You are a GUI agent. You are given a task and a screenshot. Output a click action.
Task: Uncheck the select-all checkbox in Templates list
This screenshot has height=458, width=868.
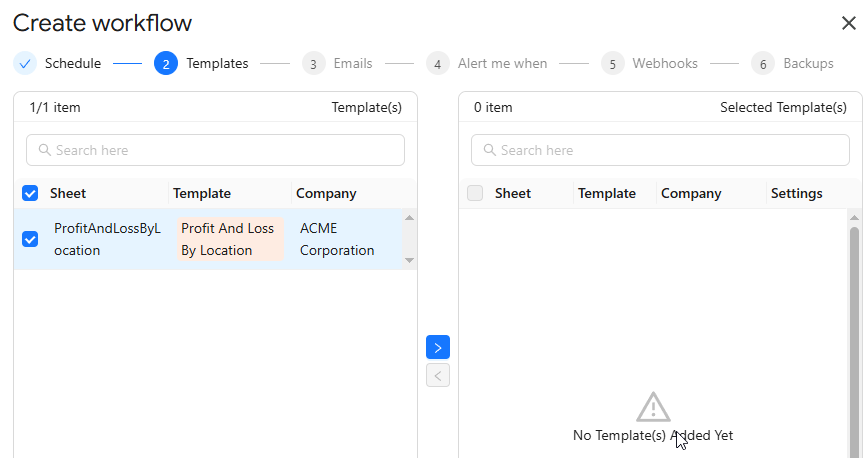[30, 193]
